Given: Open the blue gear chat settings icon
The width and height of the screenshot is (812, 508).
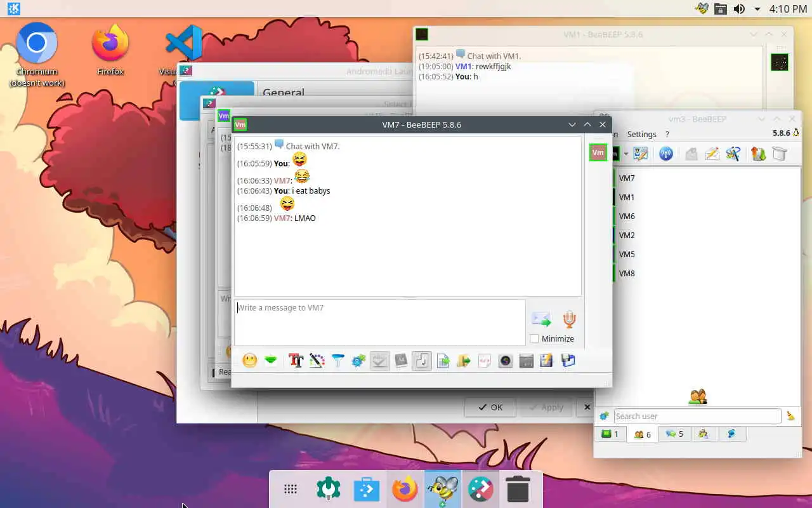Looking at the screenshot, I should click(x=358, y=361).
